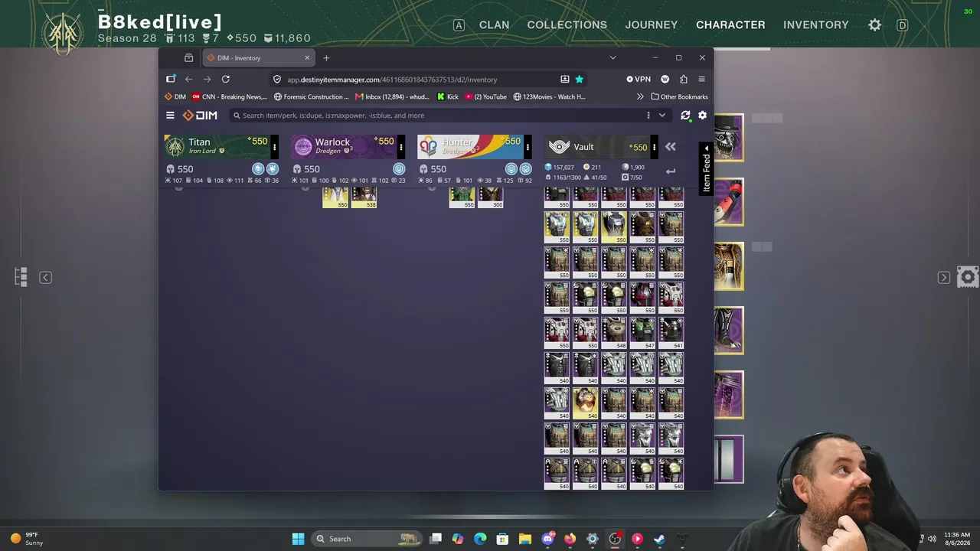Open the Other Bookmarks folder
Screen dimensions: 980x551
tap(680, 97)
